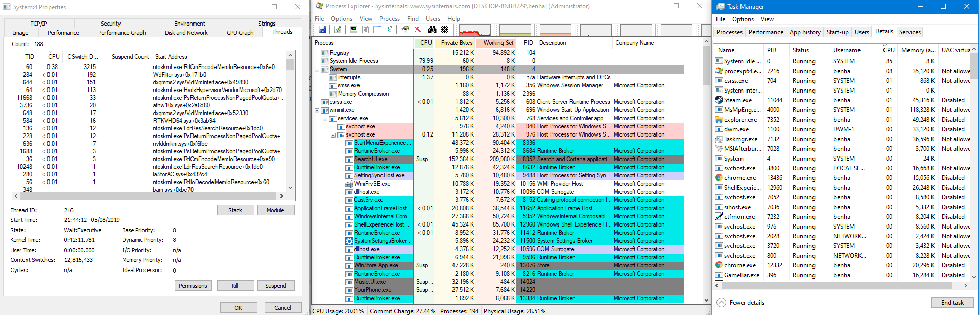980x315 pixels.
Task: Sort Task Manager by Memory column
Action: click(x=918, y=50)
